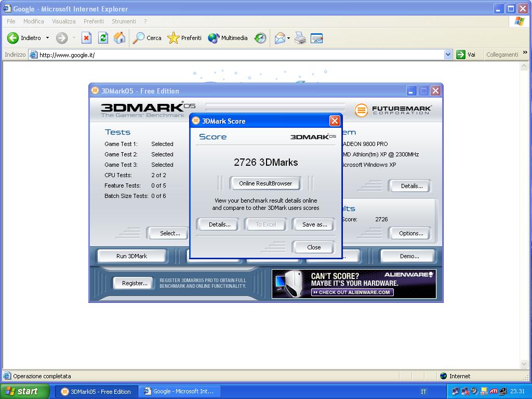
Task: Click the Run 3DMark button
Action: [131, 256]
